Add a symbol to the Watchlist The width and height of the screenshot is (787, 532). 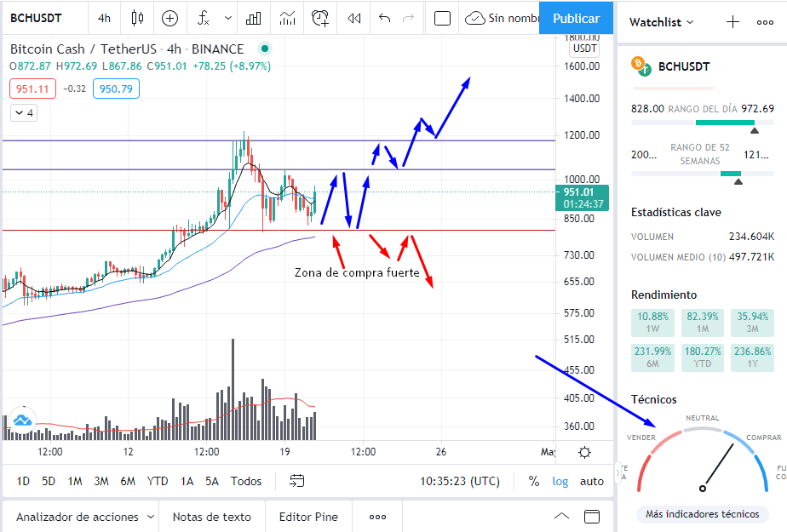(732, 22)
